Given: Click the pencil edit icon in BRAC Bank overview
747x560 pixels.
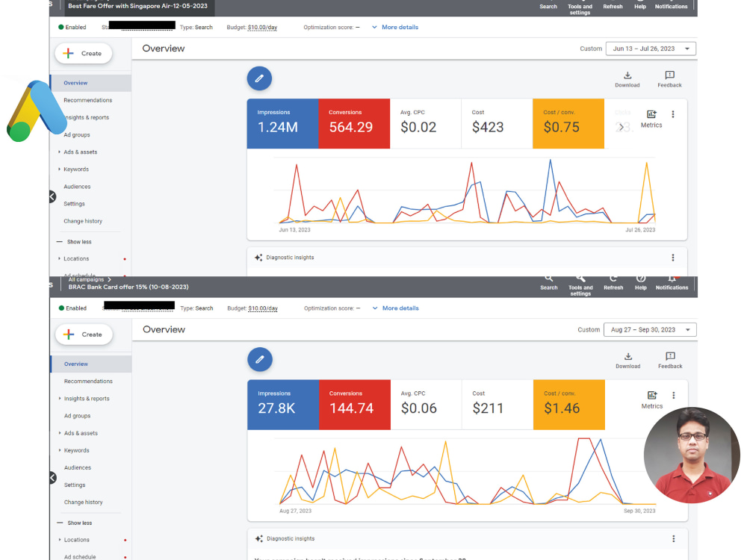Looking at the screenshot, I should (260, 360).
